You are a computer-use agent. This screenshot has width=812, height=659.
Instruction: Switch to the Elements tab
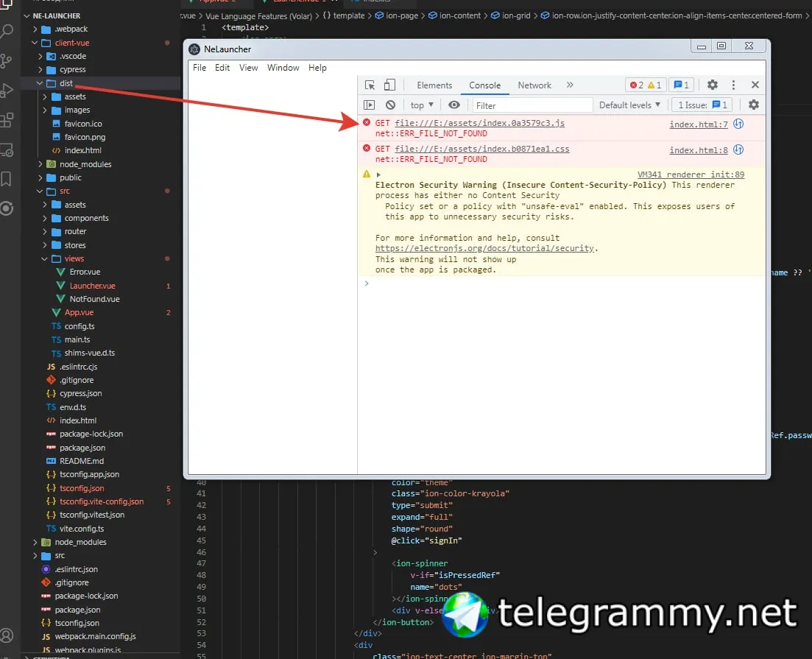[x=434, y=85]
